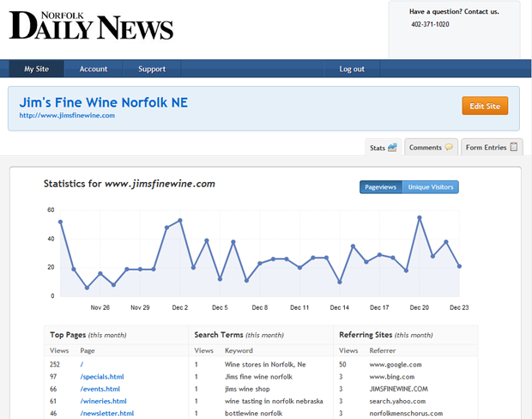Click keyword 'jims wine shop'

click(x=247, y=389)
